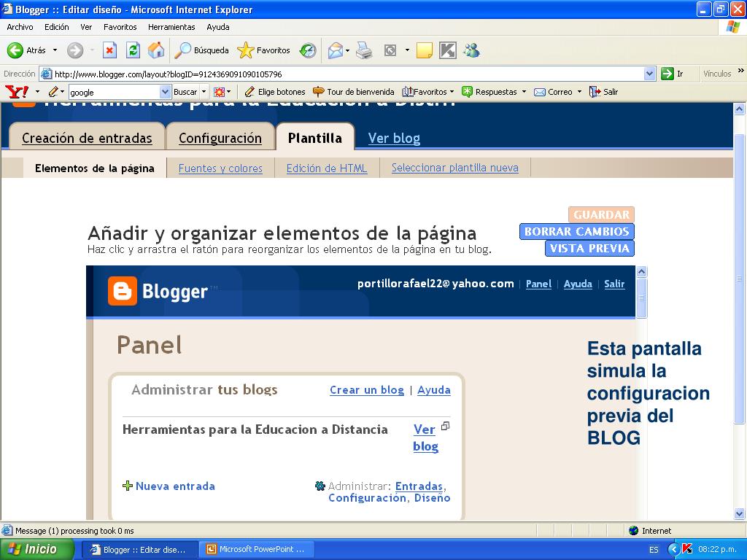Open the mail icon dropdown arrow
The height and width of the screenshot is (560, 747).
348,50
